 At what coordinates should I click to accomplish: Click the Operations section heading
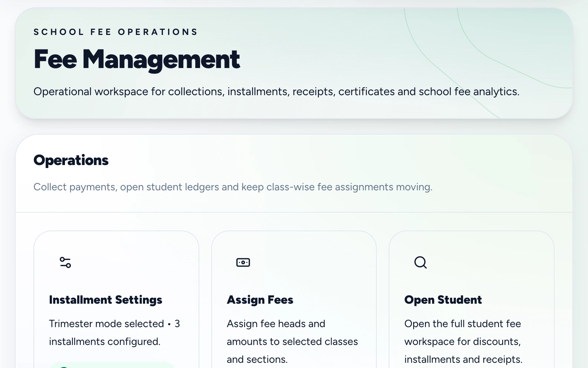(71, 160)
